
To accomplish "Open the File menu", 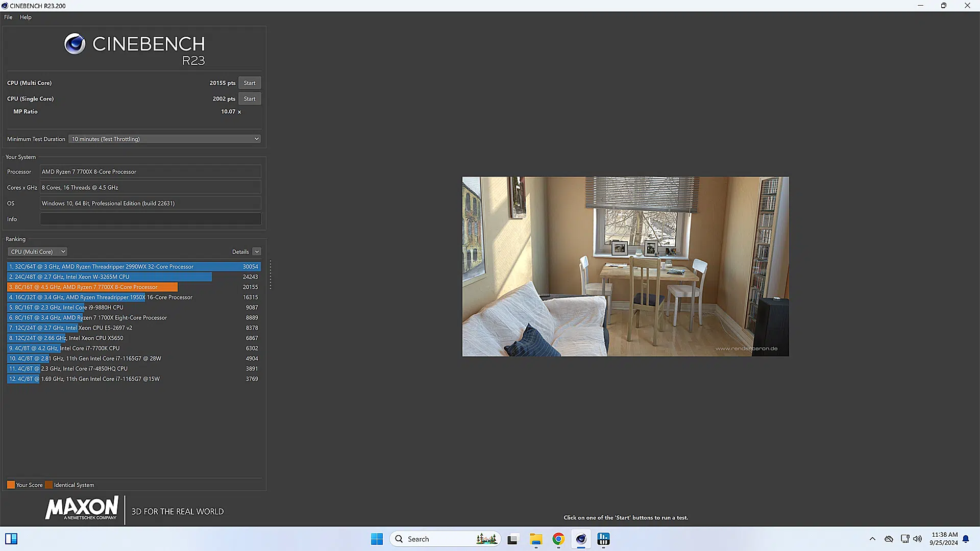I will point(8,17).
